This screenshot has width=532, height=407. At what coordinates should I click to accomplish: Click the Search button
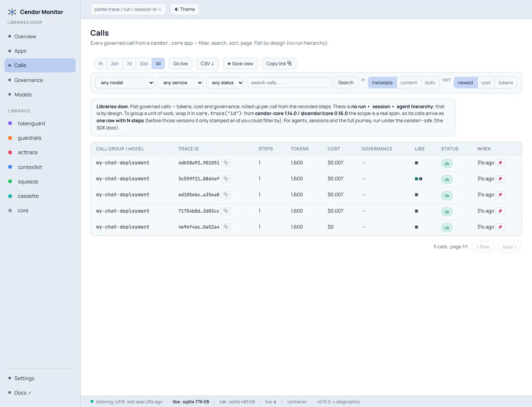[346, 83]
